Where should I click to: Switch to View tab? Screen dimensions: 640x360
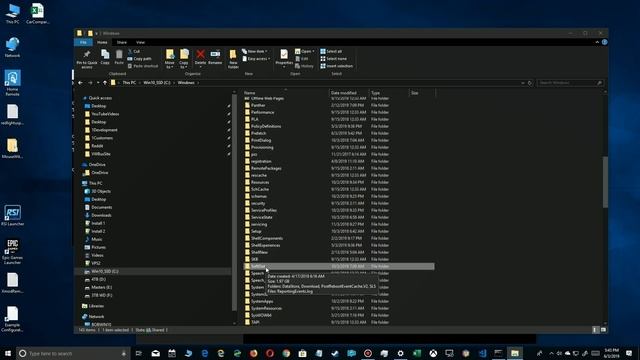[x=140, y=42]
